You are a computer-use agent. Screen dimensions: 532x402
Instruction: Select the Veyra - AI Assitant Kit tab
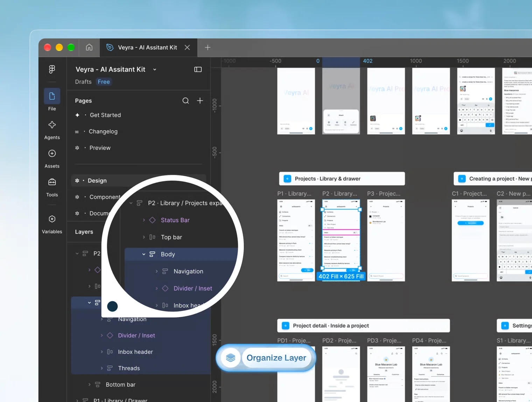[x=148, y=47]
